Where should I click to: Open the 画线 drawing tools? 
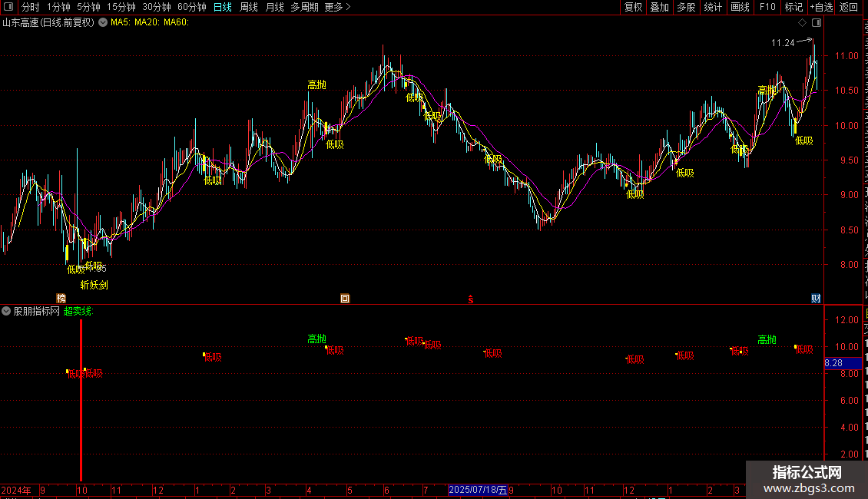tap(740, 7)
